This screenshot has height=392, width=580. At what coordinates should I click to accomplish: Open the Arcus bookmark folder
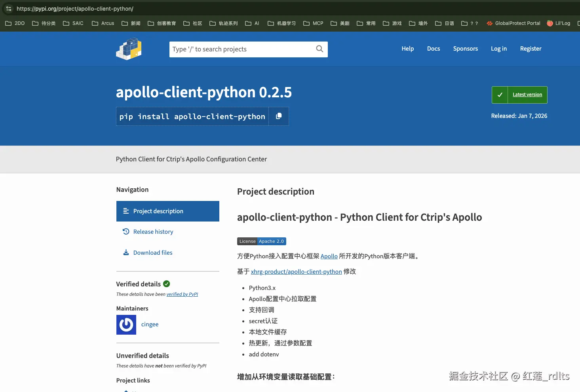click(103, 23)
